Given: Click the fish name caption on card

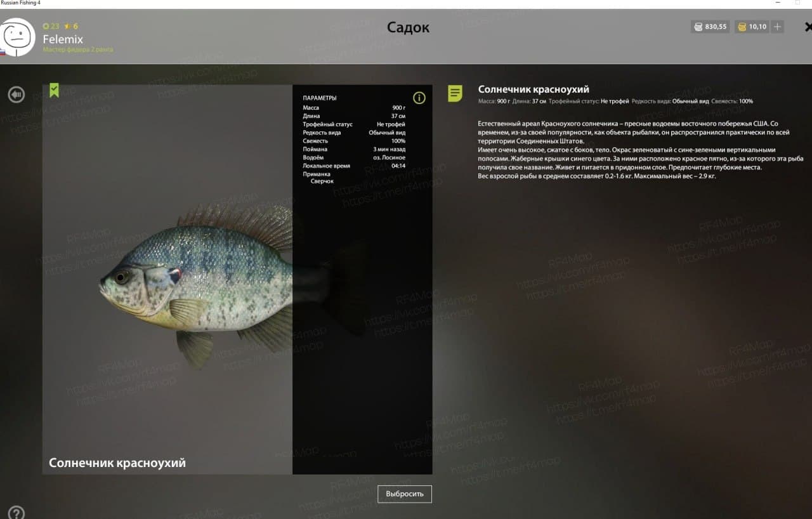Looking at the screenshot, I should [x=117, y=463].
